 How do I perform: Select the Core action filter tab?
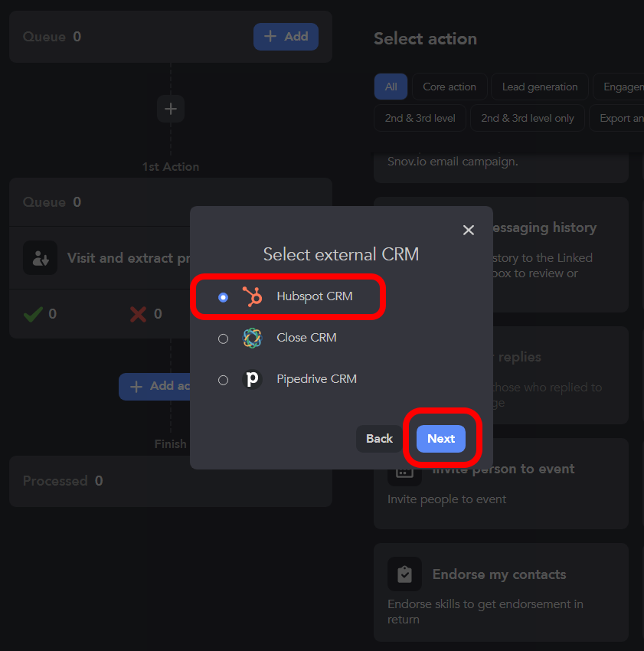coord(449,87)
